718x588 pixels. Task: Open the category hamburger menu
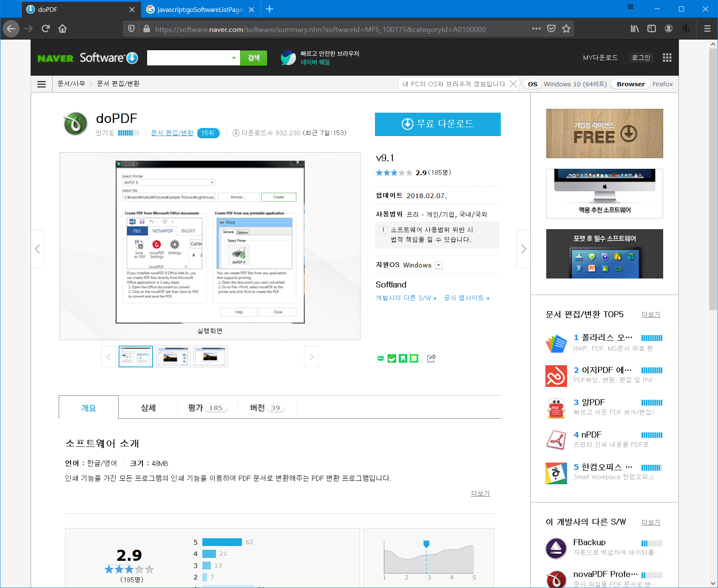tap(42, 84)
